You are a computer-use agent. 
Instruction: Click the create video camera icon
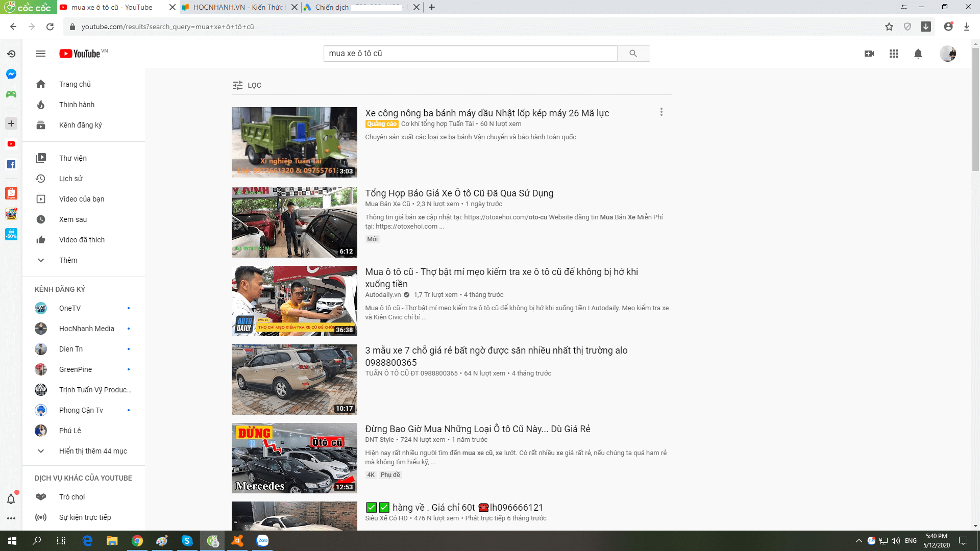point(869,54)
